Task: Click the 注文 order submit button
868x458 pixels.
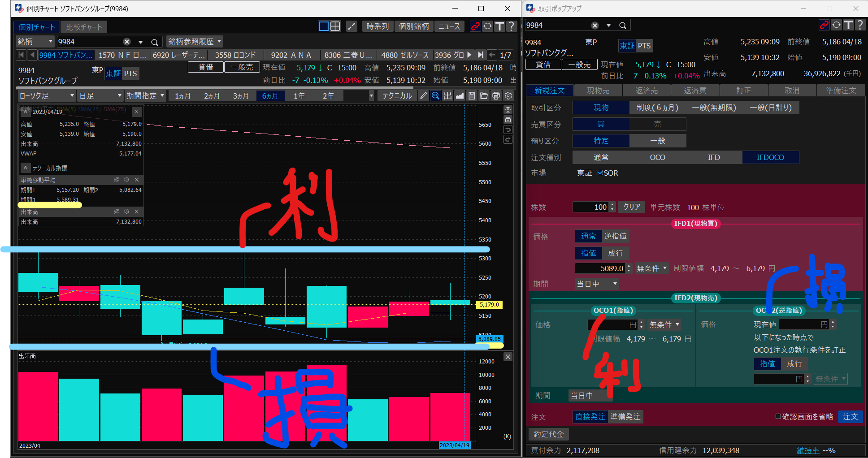Action: click(851, 417)
